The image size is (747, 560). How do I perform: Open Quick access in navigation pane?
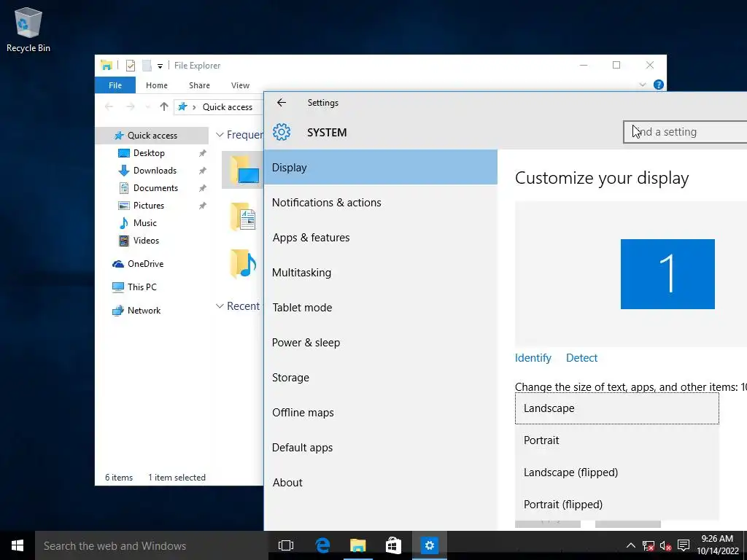pyautogui.click(x=152, y=135)
